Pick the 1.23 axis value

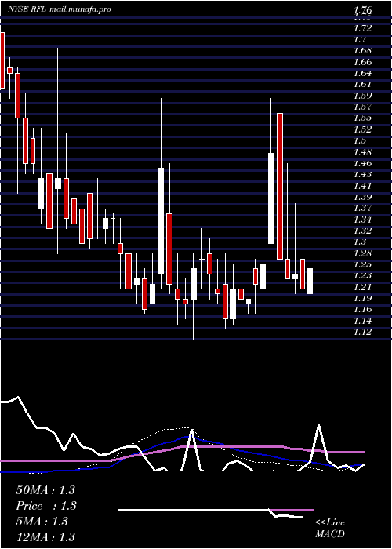[x=362, y=275]
